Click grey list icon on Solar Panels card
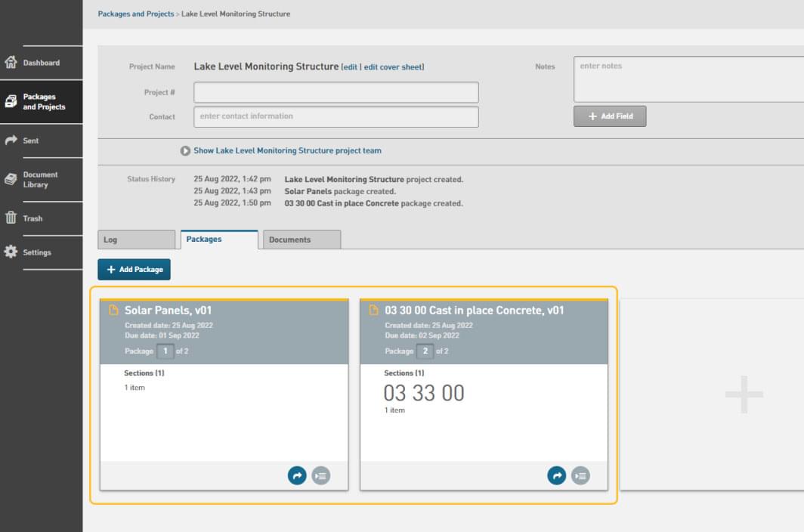 [321, 475]
